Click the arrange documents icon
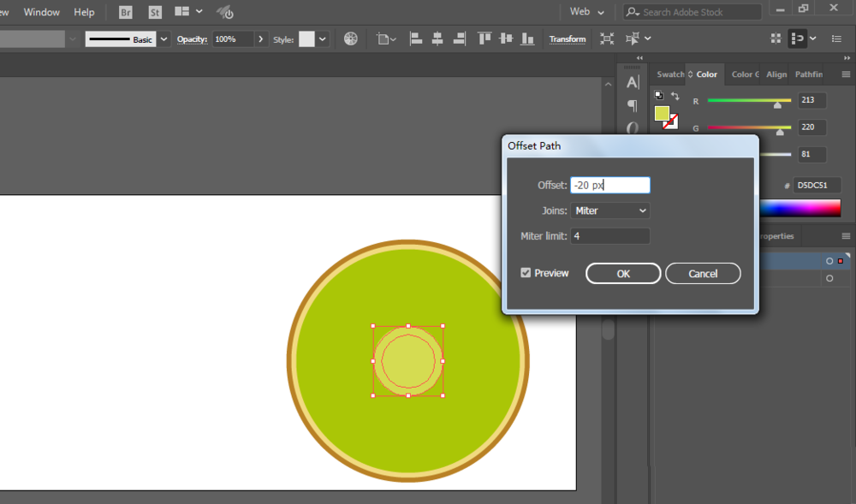 (181, 11)
